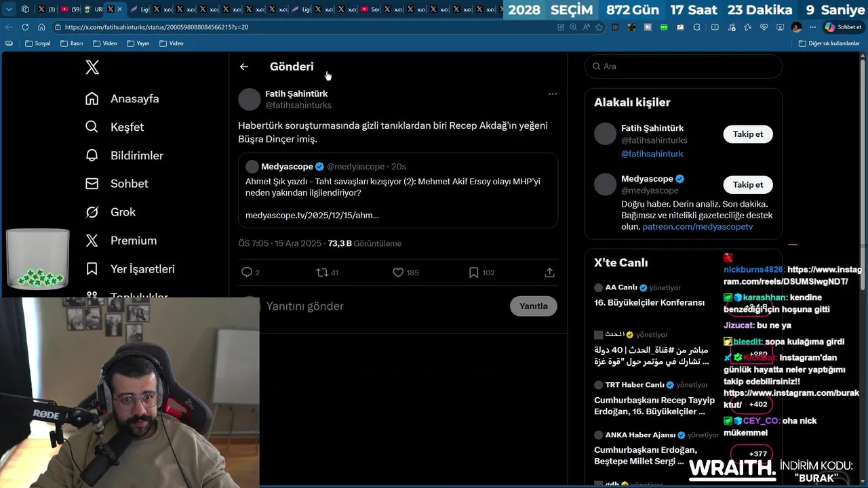Open the post author's avatar

pos(250,99)
